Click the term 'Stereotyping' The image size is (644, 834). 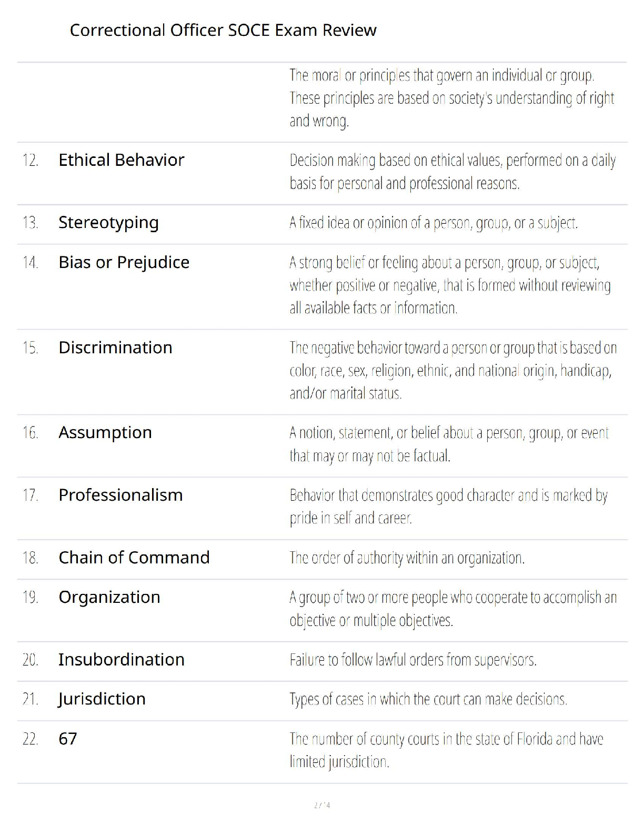[108, 223]
